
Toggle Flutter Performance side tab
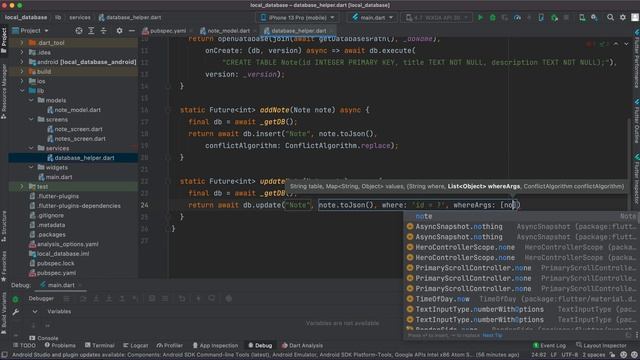[636, 59]
